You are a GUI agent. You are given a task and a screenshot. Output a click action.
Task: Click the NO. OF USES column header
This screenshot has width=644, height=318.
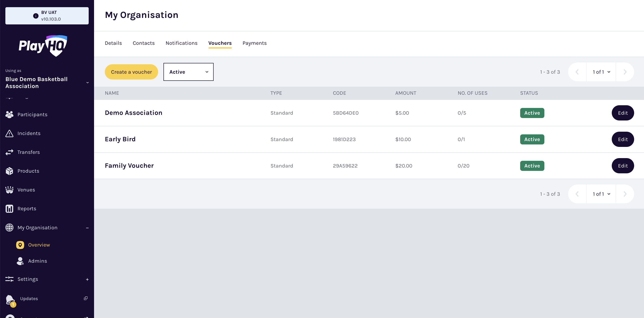click(472, 93)
